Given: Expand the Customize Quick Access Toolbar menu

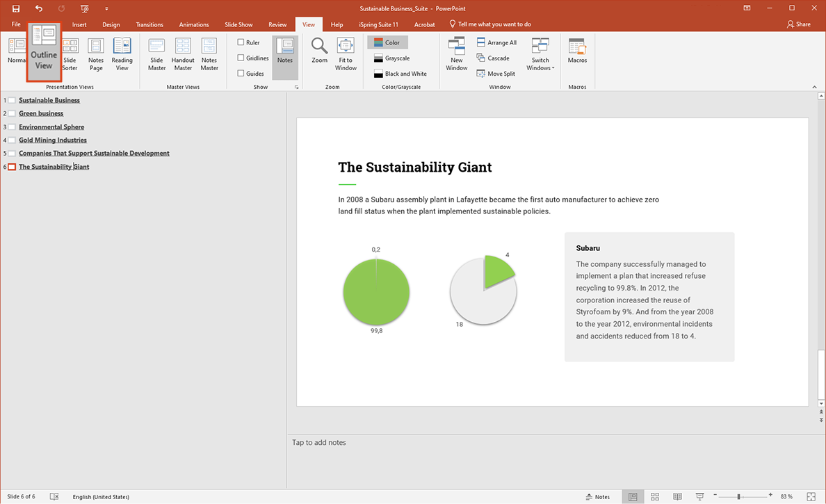Looking at the screenshot, I should (x=106, y=8).
